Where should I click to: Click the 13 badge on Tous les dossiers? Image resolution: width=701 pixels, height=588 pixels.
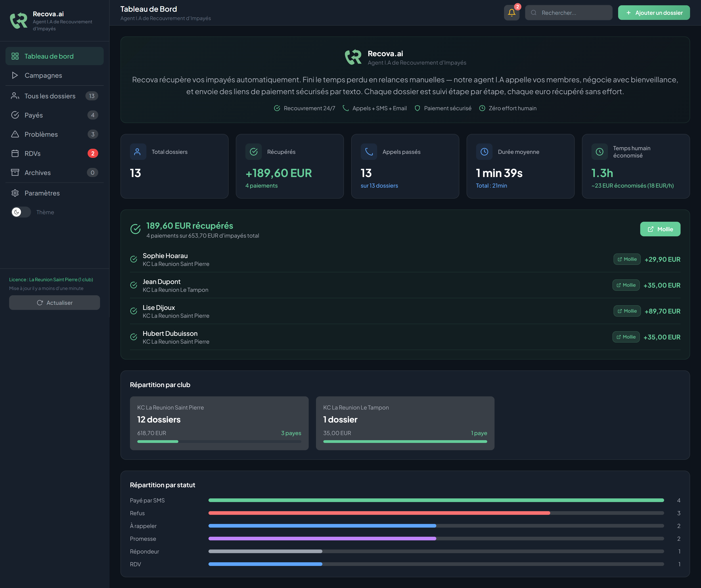pos(92,96)
